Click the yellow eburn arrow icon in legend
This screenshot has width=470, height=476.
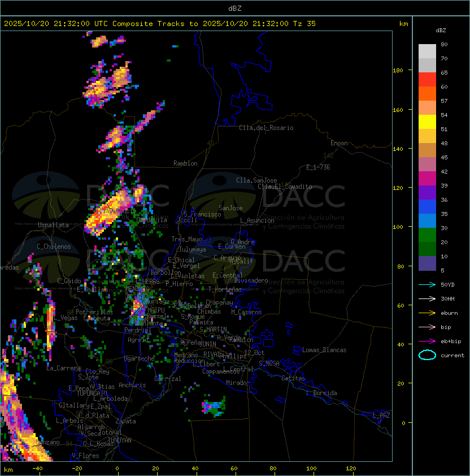coord(427,313)
